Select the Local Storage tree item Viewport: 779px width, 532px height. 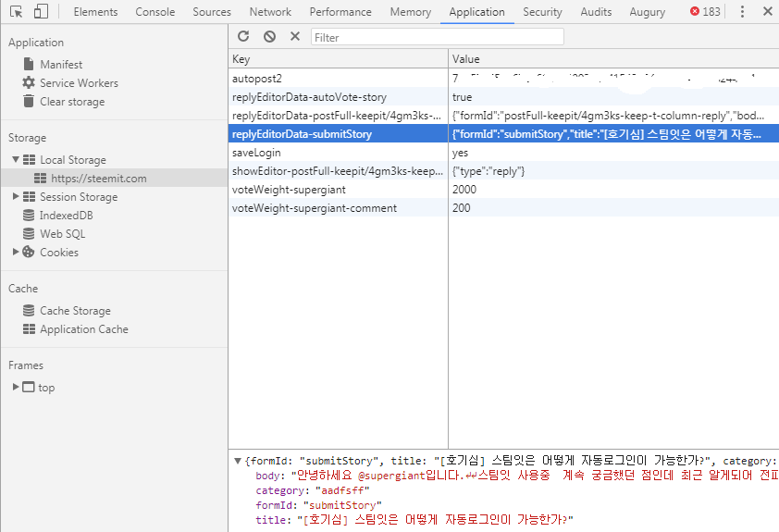(x=73, y=160)
